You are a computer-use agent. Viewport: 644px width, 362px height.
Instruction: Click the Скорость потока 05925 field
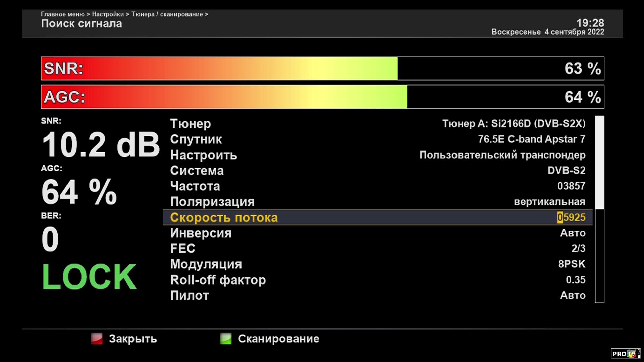click(x=571, y=217)
